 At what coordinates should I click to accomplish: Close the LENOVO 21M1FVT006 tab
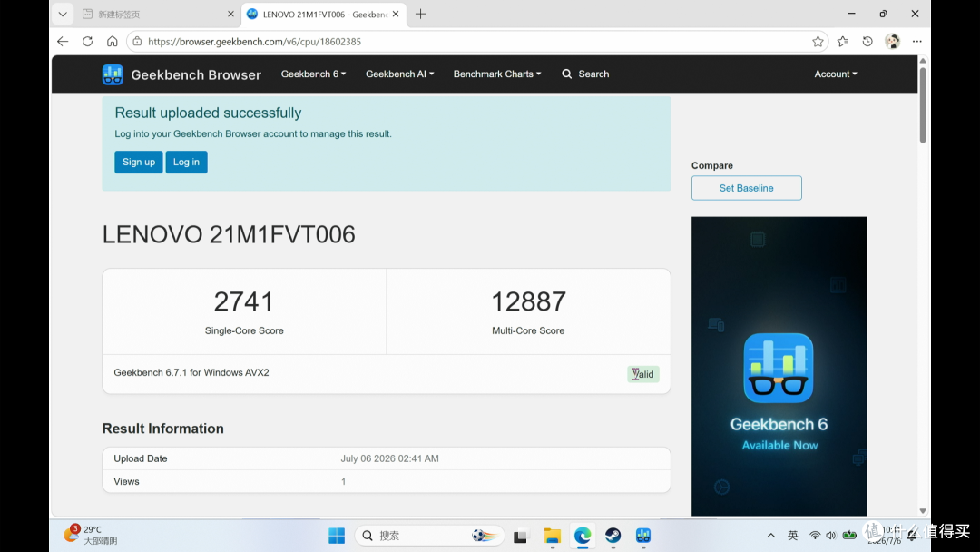396,14
